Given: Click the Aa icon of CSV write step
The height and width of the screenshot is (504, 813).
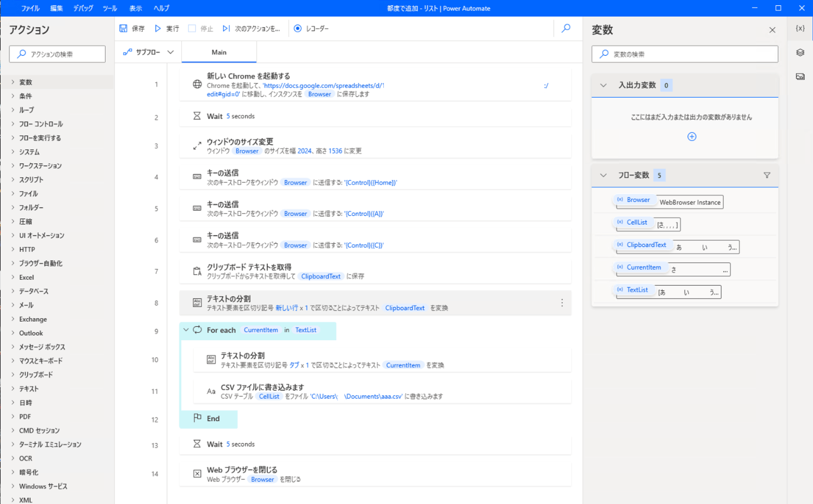Looking at the screenshot, I should [211, 391].
